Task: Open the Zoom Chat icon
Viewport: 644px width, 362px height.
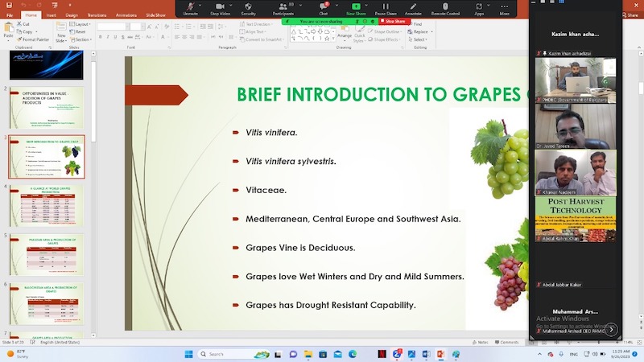Action: 323,7
